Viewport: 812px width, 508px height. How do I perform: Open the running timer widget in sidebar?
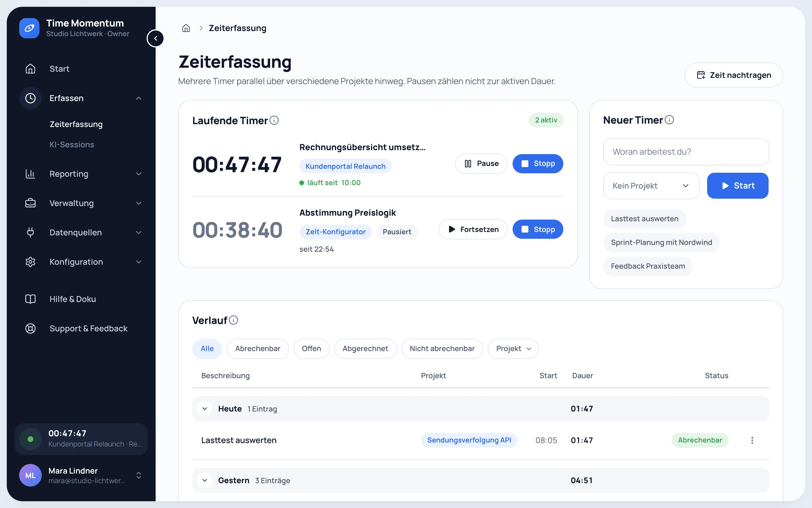[x=81, y=439]
